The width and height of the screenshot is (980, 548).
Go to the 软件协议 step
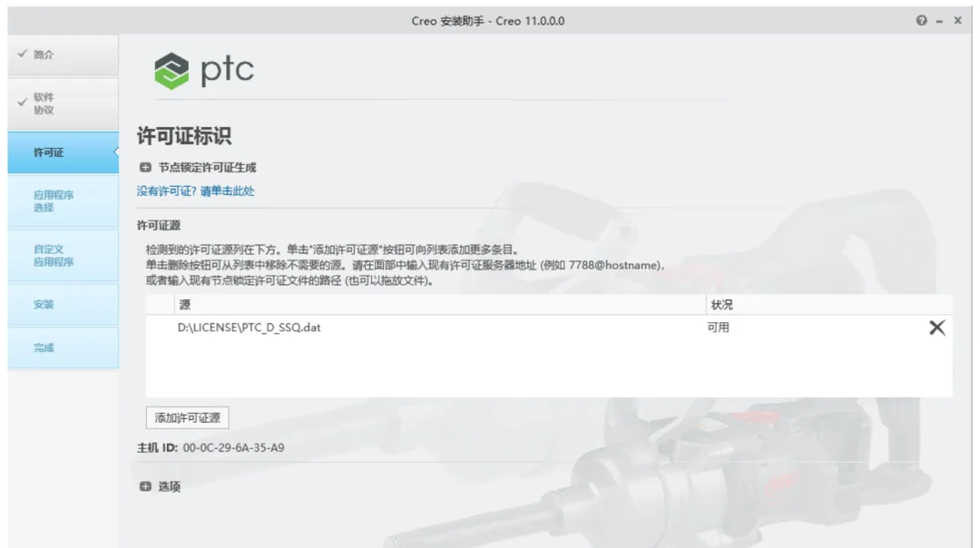[x=64, y=103]
